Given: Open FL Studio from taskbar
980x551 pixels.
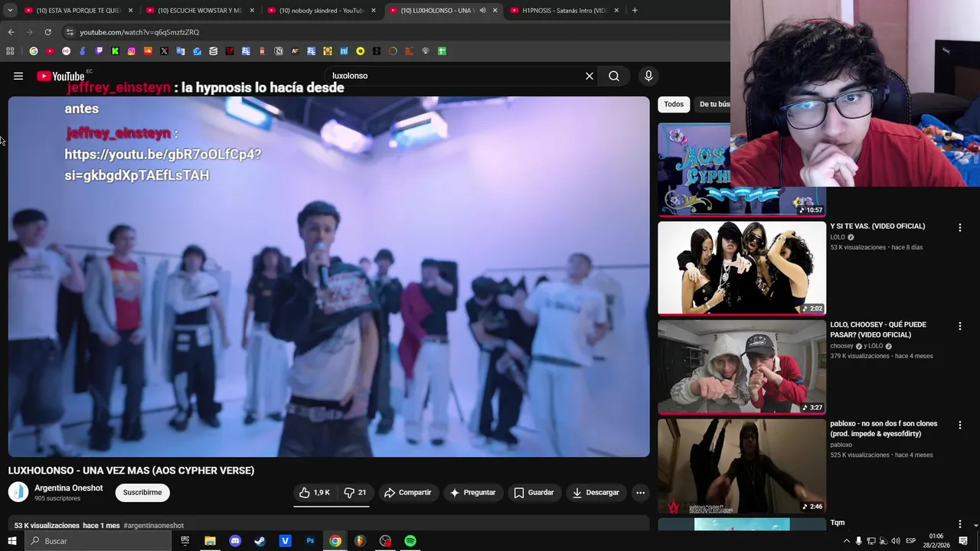Looking at the screenshot, I should 360,541.
